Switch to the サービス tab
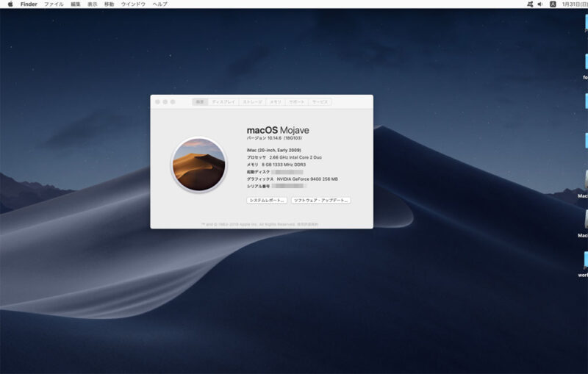Screen dimensions: 588x374 click(x=320, y=102)
